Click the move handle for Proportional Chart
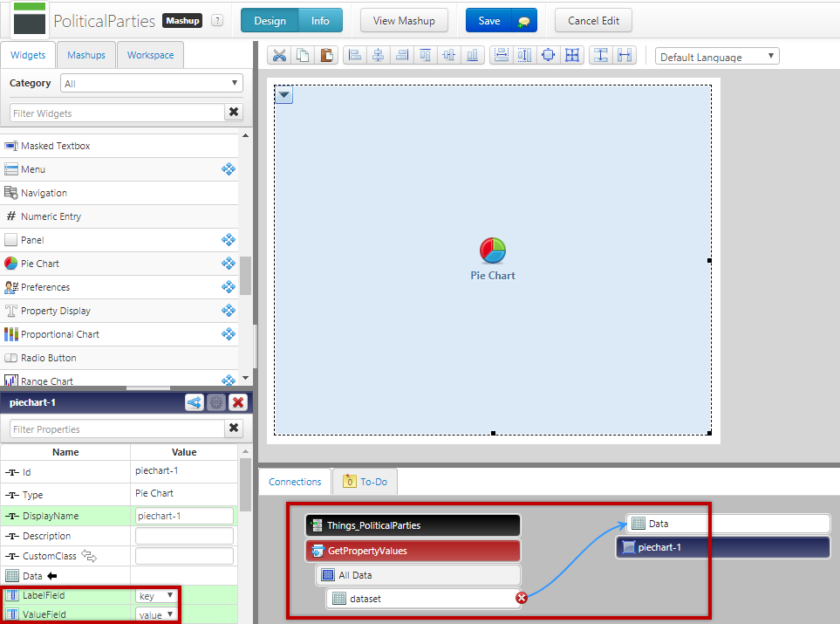This screenshot has height=624, width=840. [229, 334]
